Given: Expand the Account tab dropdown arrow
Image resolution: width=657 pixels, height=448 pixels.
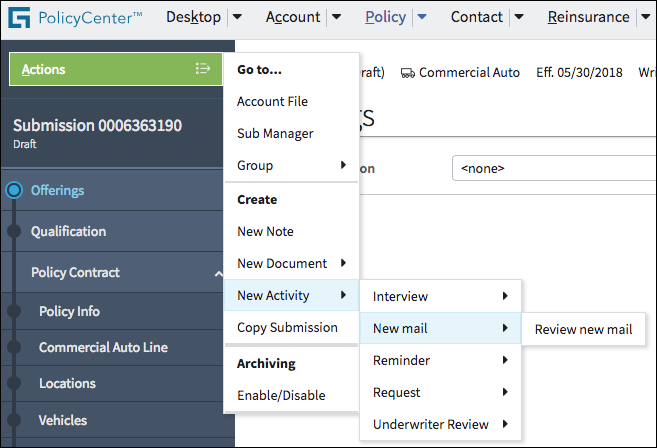Looking at the screenshot, I should click(x=336, y=17).
